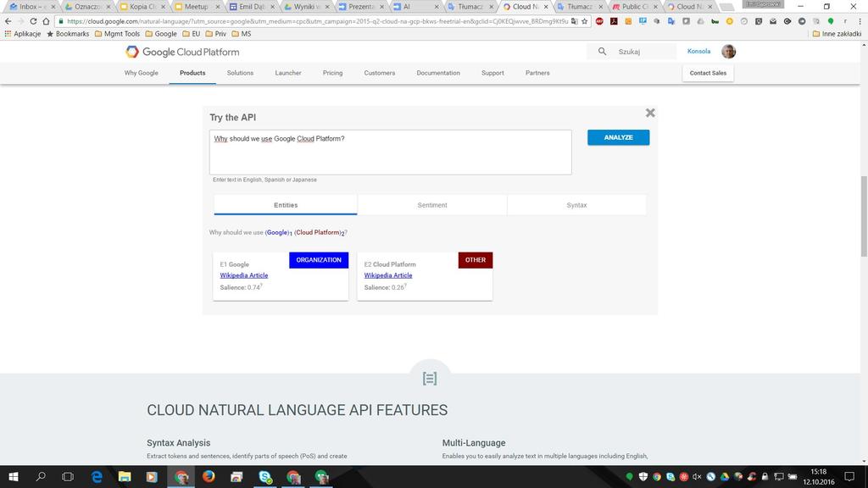Go to the Launcher page

(288, 73)
